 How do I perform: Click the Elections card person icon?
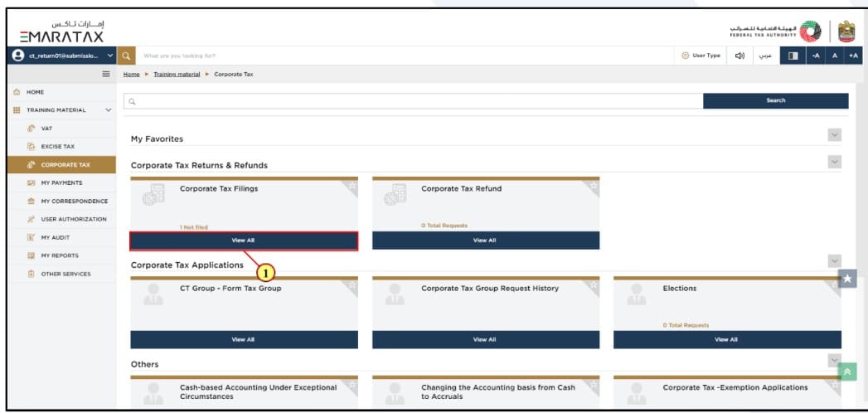click(637, 294)
